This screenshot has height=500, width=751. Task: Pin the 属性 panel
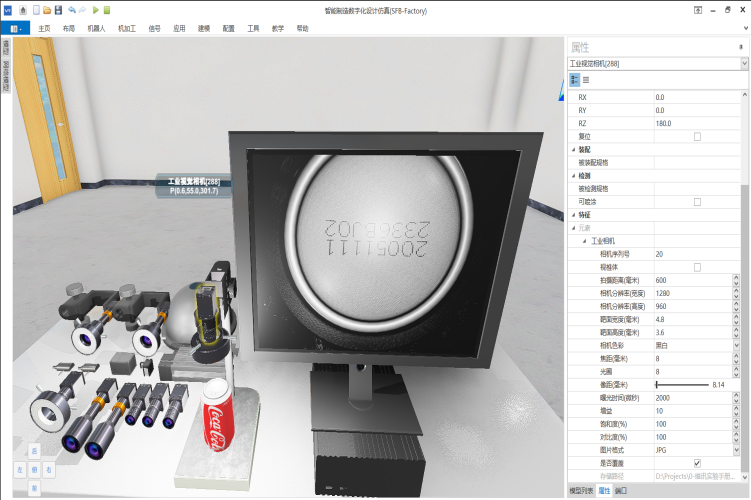pyautogui.click(x=741, y=47)
